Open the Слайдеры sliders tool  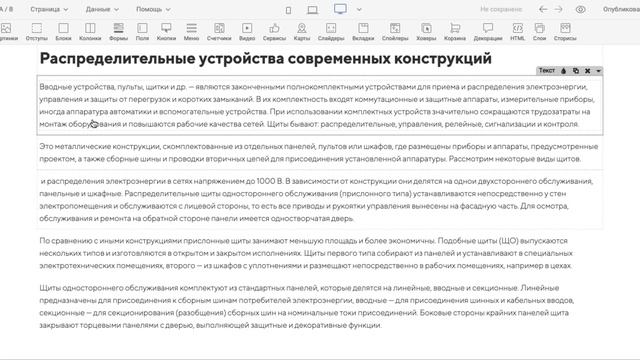pyautogui.click(x=331, y=32)
